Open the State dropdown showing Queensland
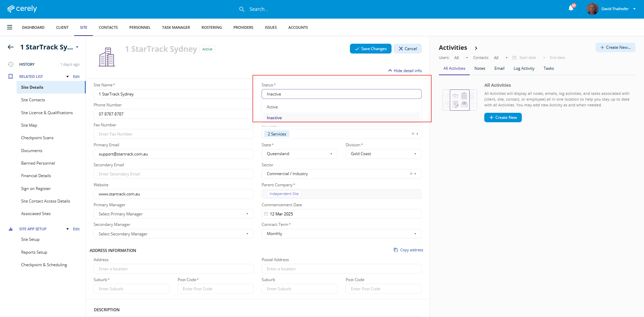The image size is (644, 317). pyautogui.click(x=299, y=154)
